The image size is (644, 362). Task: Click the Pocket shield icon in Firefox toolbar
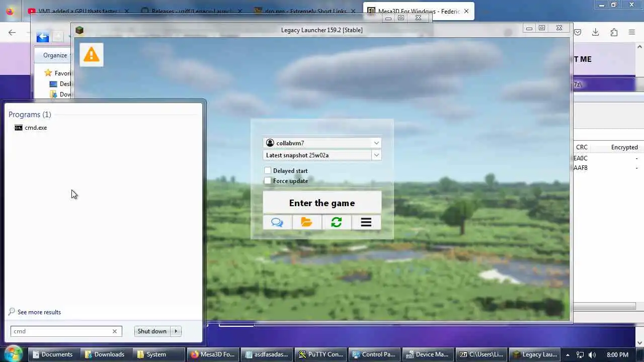click(578, 32)
